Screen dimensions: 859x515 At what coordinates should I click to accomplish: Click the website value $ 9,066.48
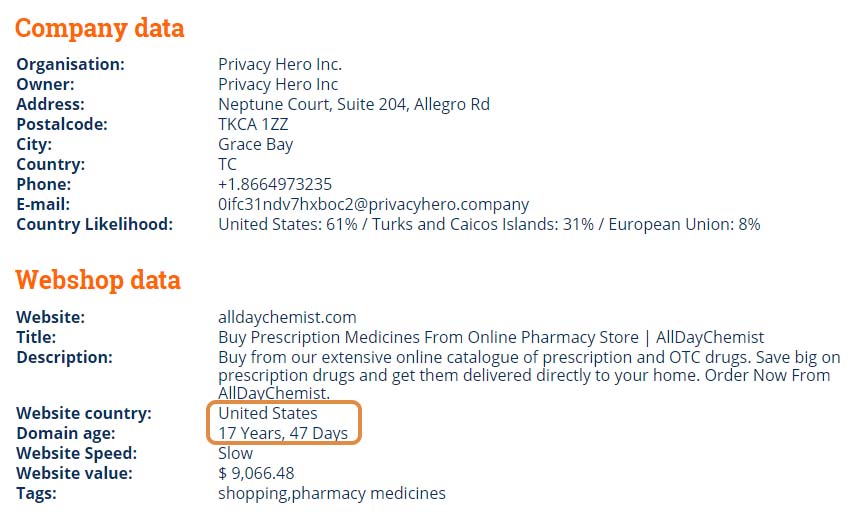[x=256, y=473]
